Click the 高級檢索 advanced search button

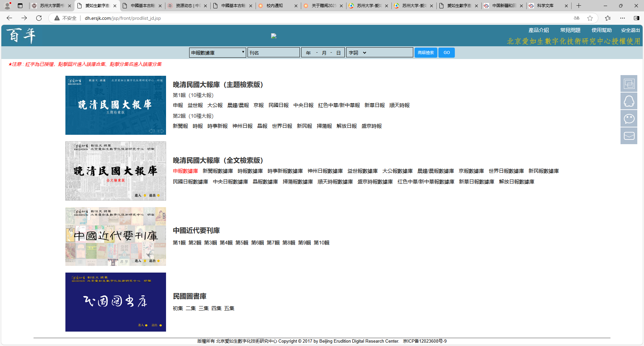pyautogui.click(x=426, y=53)
